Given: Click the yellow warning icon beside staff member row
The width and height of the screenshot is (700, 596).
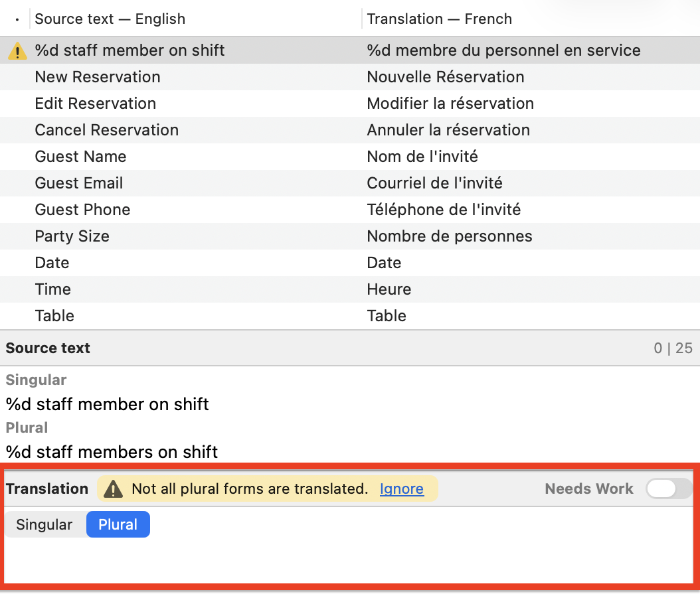Looking at the screenshot, I should [x=17, y=51].
